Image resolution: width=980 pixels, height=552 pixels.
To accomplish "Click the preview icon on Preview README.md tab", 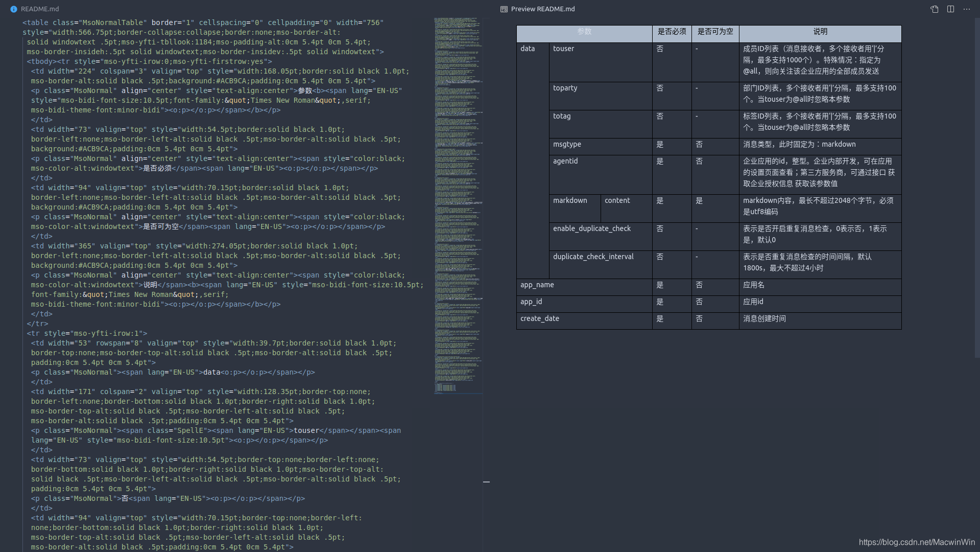I will click(504, 9).
